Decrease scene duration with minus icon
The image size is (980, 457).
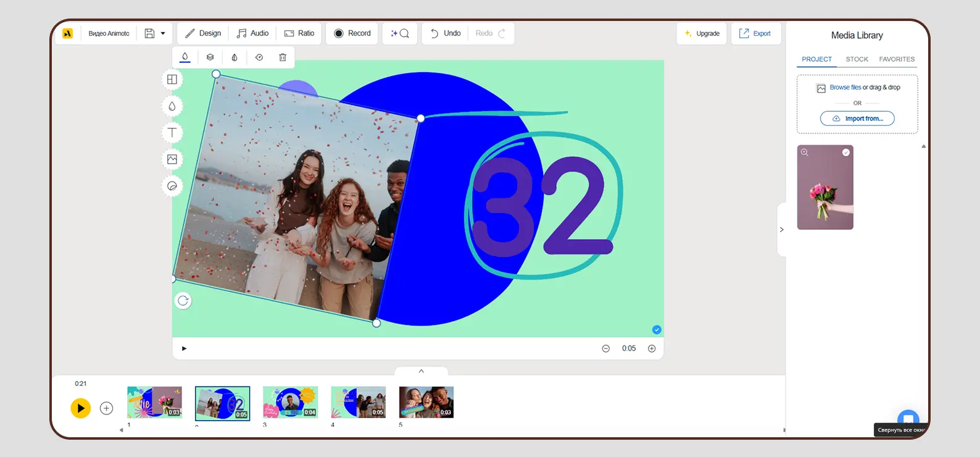pos(606,348)
